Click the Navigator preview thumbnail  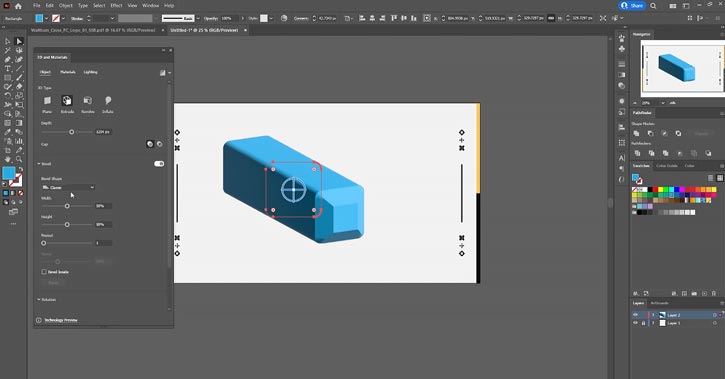coord(682,68)
